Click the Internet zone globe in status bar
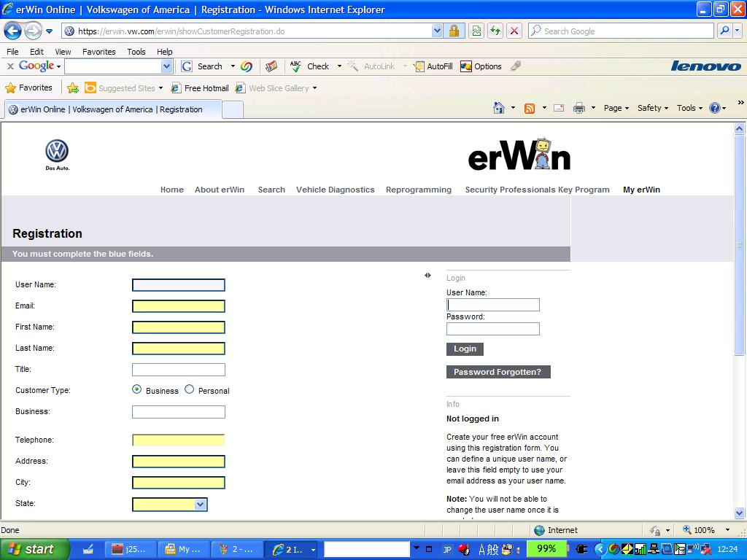Image resolution: width=747 pixels, height=560 pixels. point(539,530)
